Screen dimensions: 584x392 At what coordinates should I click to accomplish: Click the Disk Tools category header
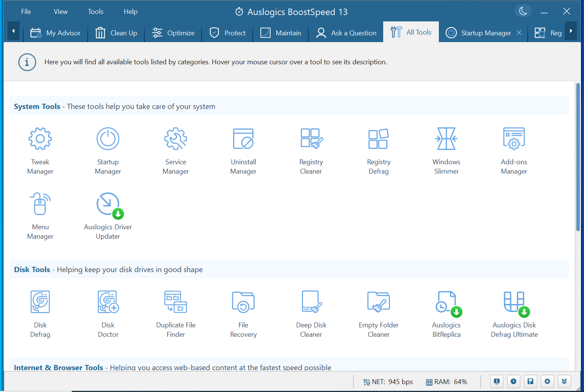pyautogui.click(x=289, y=269)
